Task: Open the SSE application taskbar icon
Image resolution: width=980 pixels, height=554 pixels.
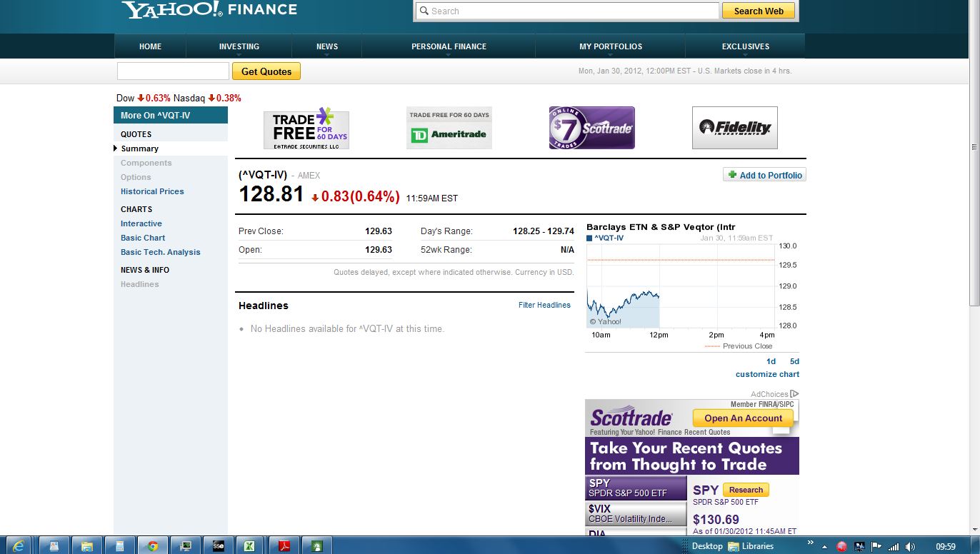Action: (219, 546)
